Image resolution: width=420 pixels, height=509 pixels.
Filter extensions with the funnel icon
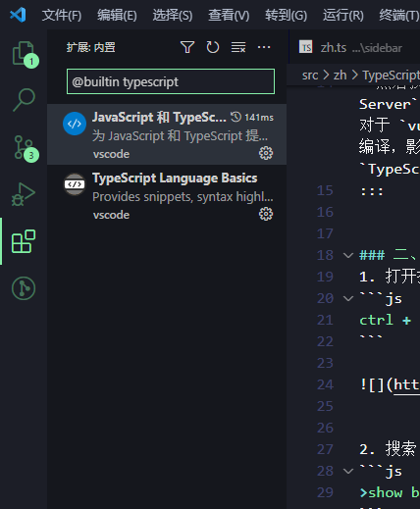[x=187, y=47]
